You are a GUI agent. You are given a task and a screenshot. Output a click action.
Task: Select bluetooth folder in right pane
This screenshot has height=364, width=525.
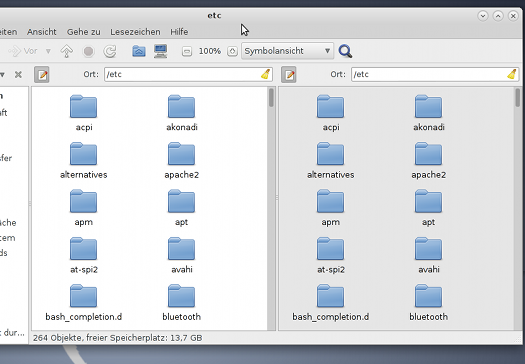tap(429, 302)
